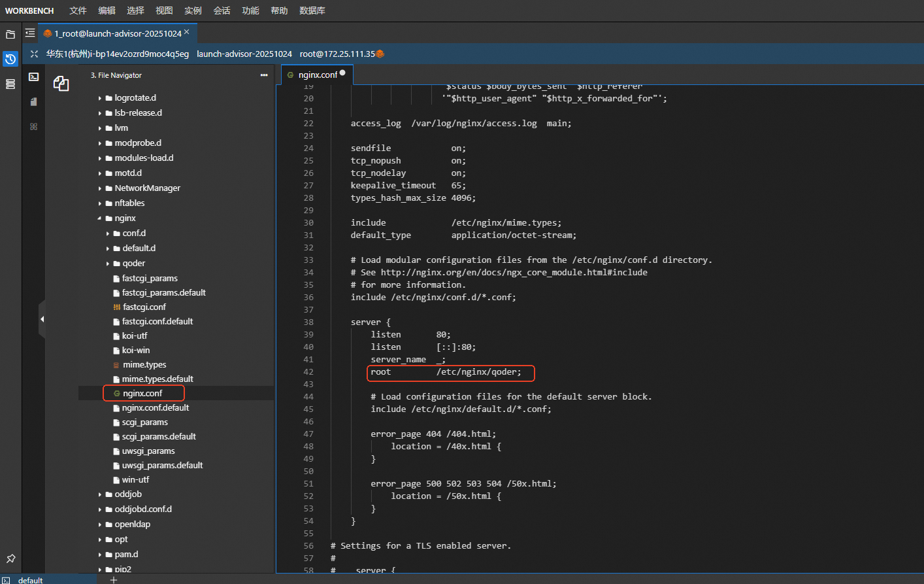Collapse the side panel with left arrow handle
This screenshot has height=584, width=924.
[x=42, y=319]
